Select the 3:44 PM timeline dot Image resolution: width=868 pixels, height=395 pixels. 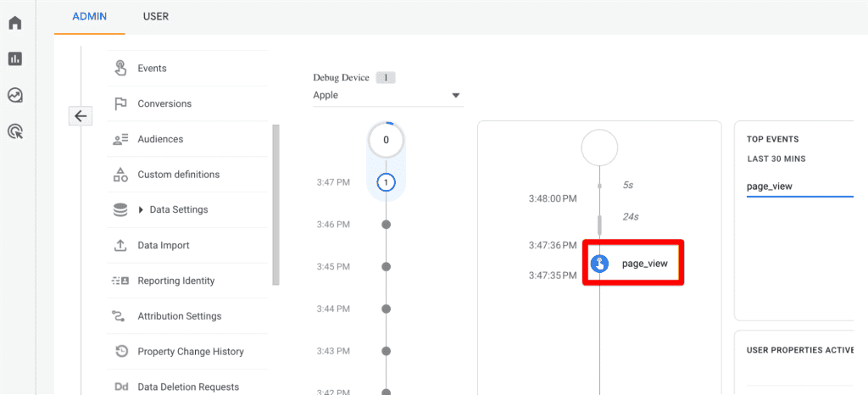pos(387,309)
